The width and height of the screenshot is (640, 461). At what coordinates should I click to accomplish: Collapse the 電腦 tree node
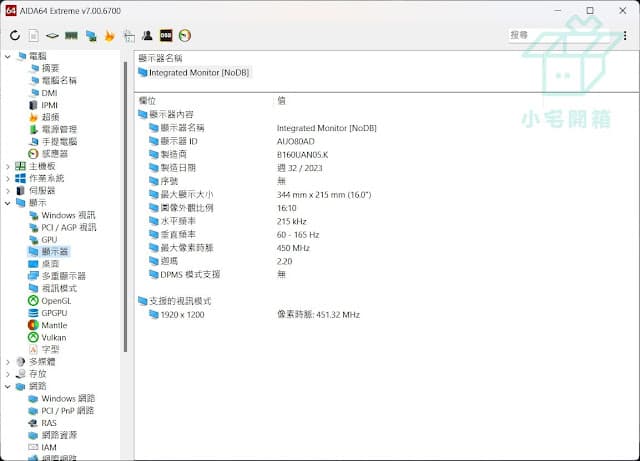7,56
